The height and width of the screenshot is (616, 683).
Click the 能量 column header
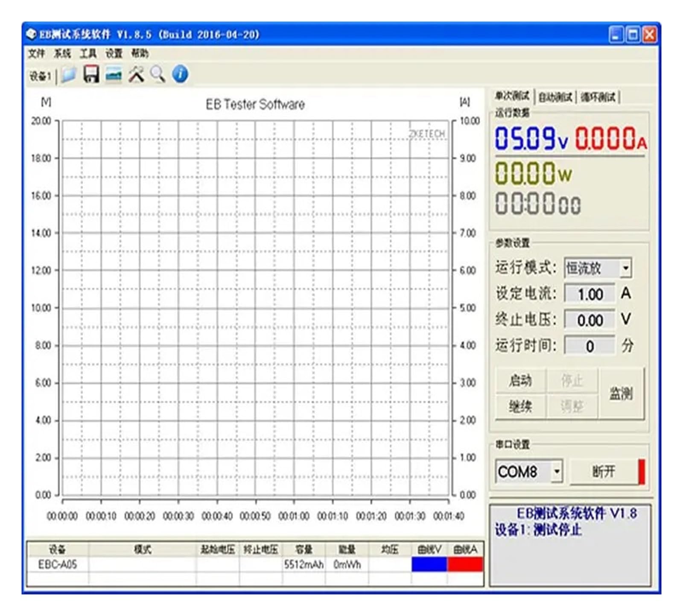(x=347, y=549)
